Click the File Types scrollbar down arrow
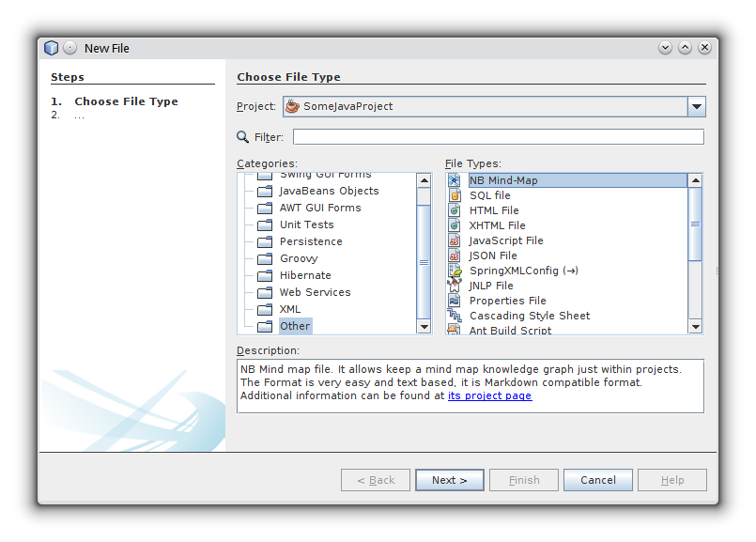Viewport: 756px width, 542px height. tap(695, 327)
